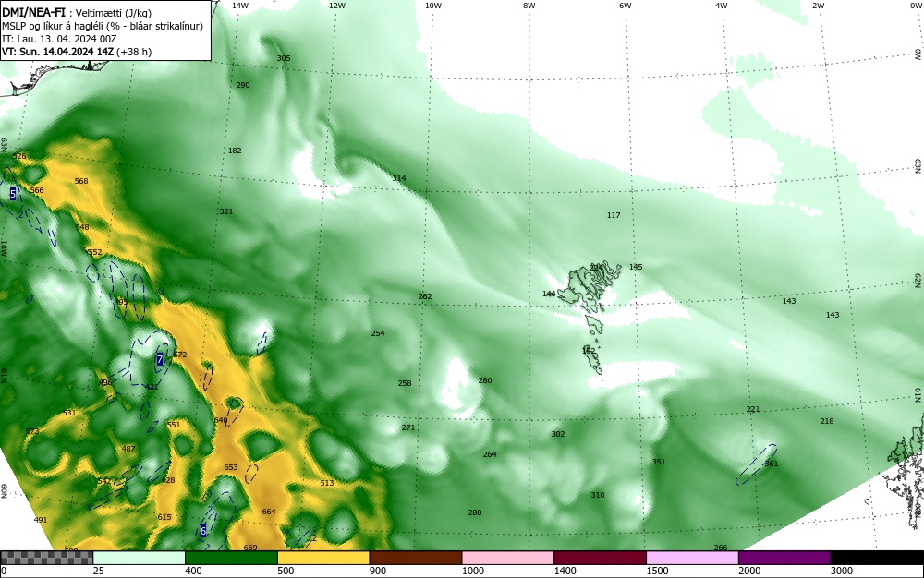
Task: Select the light green 25–400 legend swatch
Action: pos(140,558)
